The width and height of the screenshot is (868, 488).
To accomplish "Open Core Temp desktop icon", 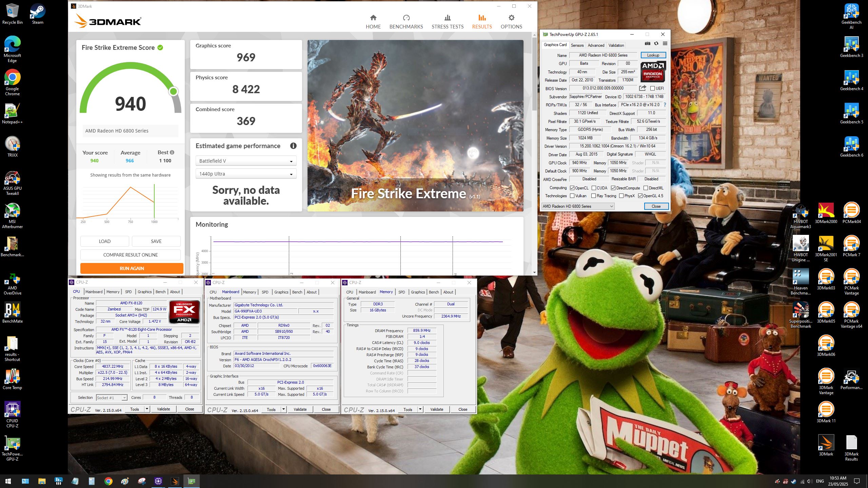I will coord(13,379).
